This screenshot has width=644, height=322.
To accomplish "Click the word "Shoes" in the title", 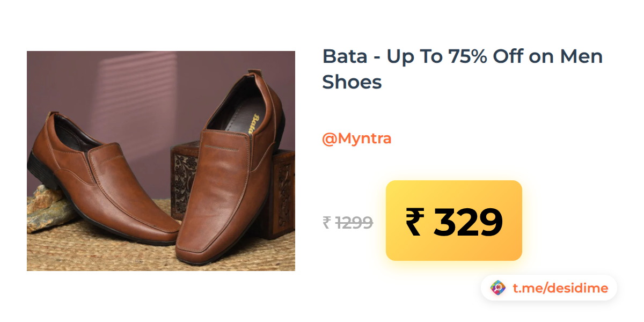I will pos(352,82).
